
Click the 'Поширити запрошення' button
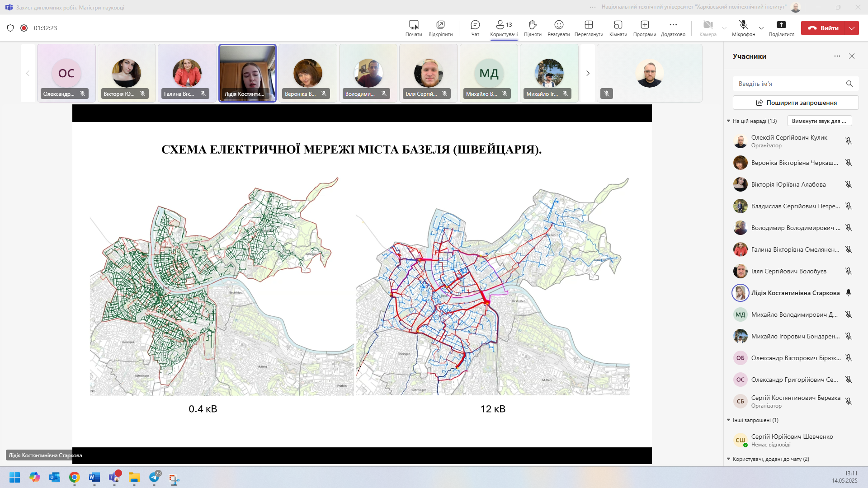click(796, 103)
